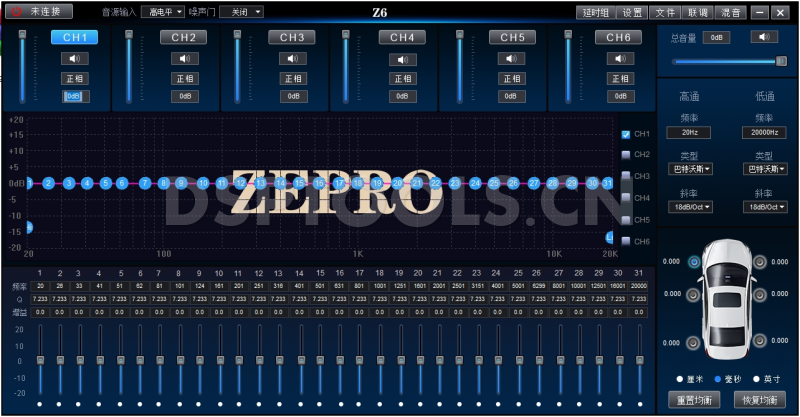Select 厘米 delay unit radio button
This screenshot has width=800, height=417.
pyautogui.click(x=680, y=379)
